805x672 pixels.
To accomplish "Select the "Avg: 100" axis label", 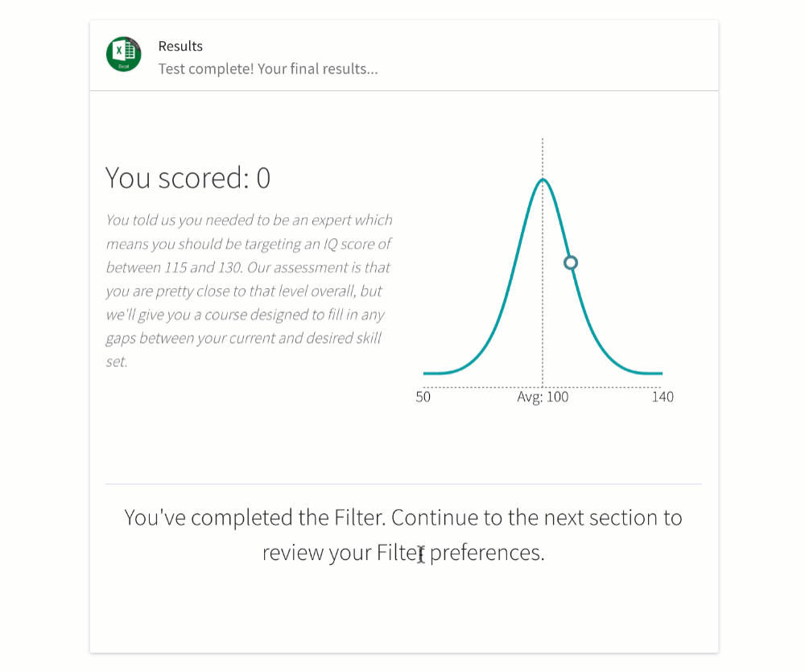I will tap(543, 397).
